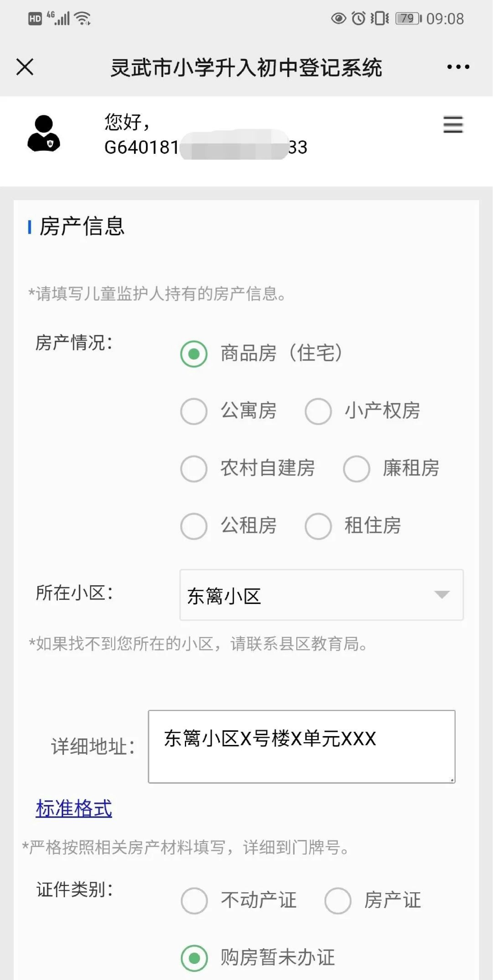493x980 pixels.
Task: Close the registration page with X icon
Action: (25, 67)
